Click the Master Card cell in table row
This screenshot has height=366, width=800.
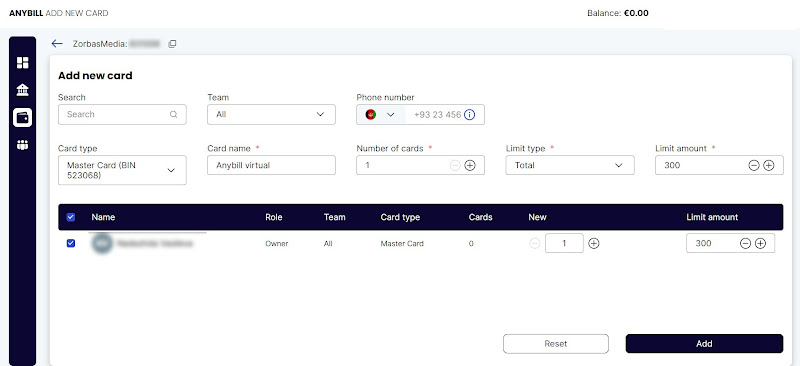coord(402,243)
